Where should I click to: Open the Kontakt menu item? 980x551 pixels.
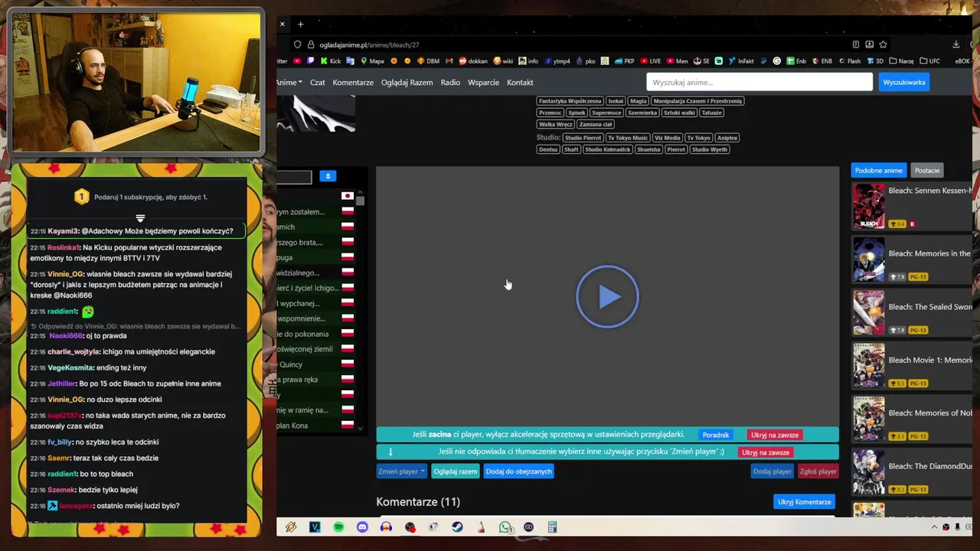tap(520, 82)
